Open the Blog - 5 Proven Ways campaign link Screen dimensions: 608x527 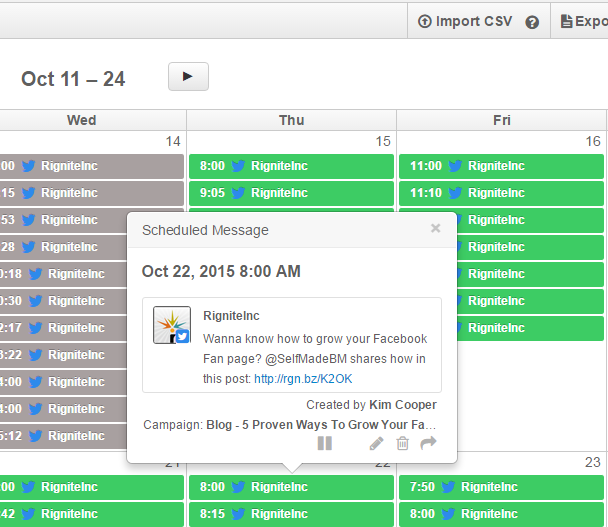coord(321,425)
